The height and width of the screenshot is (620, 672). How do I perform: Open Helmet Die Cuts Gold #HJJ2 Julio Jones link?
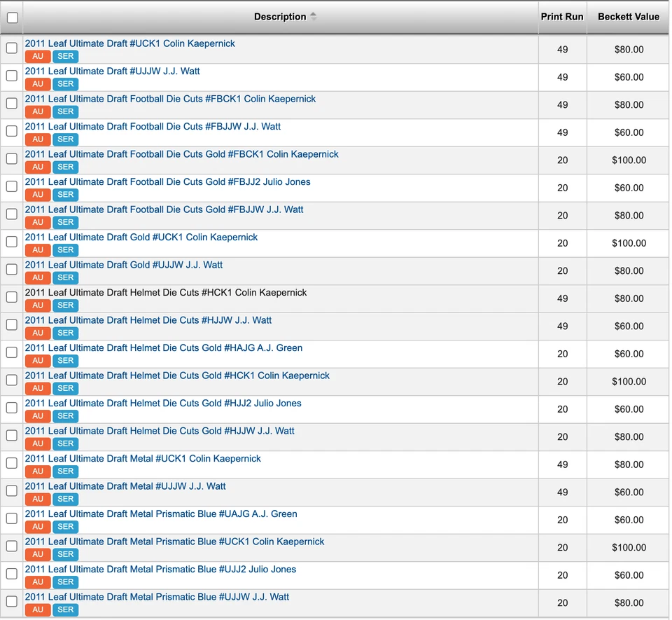pyautogui.click(x=163, y=403)
